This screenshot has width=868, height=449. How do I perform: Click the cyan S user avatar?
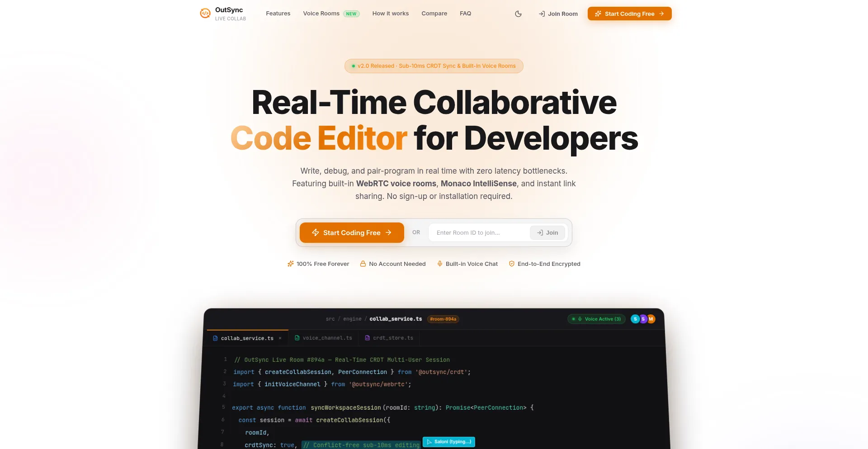click(x=635, y=319)
